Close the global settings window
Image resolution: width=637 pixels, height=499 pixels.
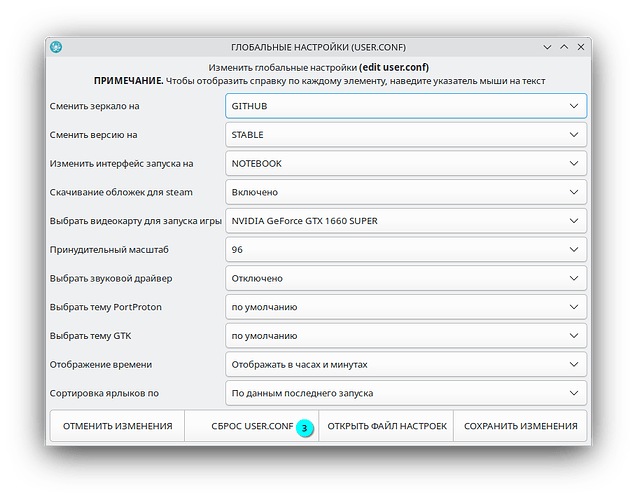tap(582, 47)
